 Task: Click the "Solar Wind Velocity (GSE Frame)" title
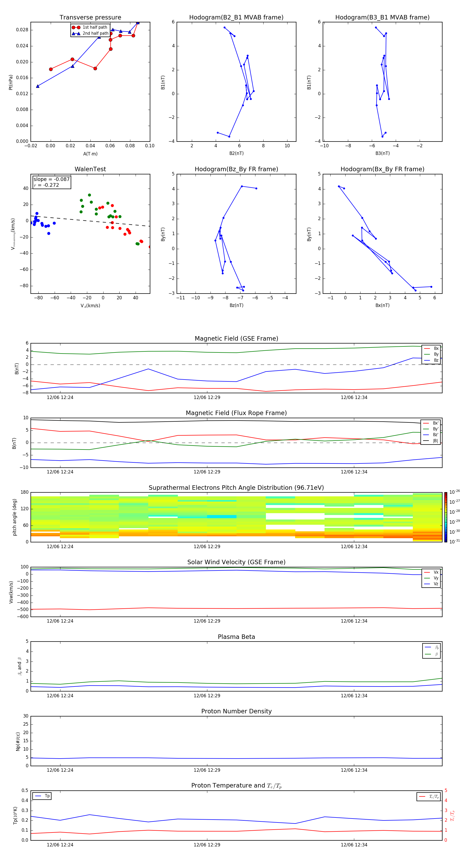236,562
